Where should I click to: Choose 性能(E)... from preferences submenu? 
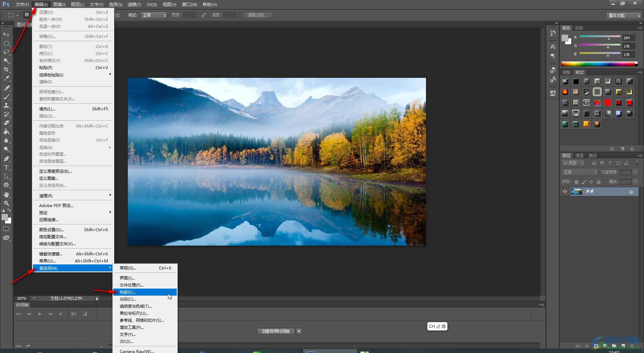point(145,292)
